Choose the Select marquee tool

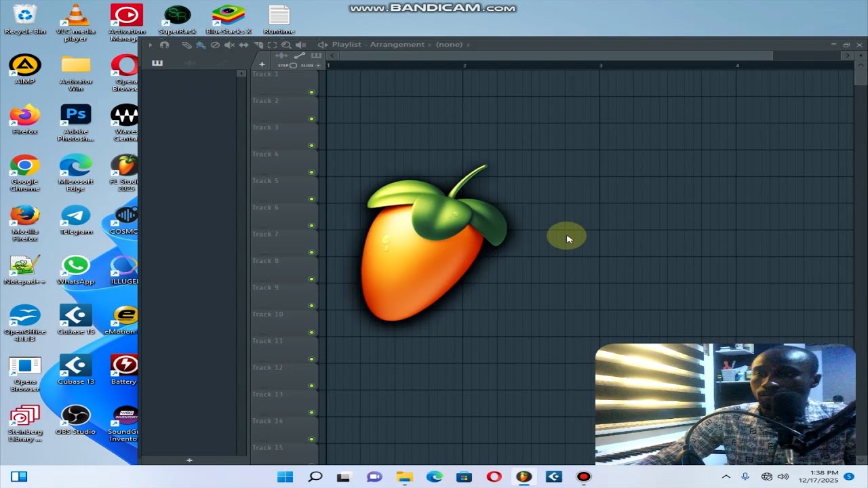point(272,45)
